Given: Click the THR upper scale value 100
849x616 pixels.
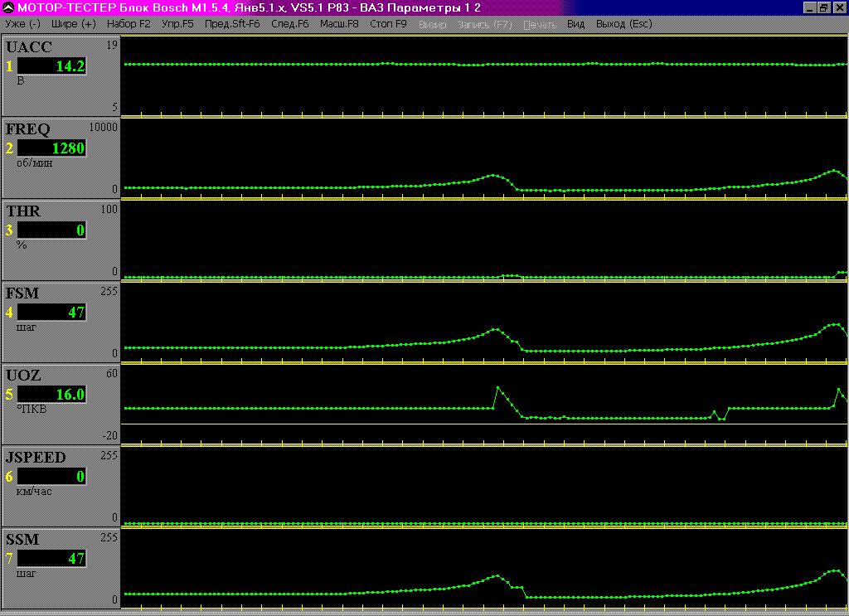Looking at the screenshot, I should (109, 210).
